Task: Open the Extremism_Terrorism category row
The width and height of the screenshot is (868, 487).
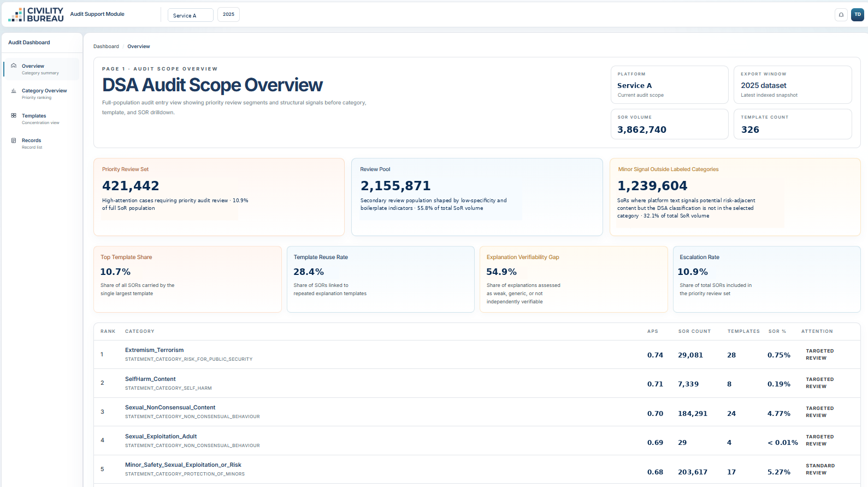Action: pos(477,355)
